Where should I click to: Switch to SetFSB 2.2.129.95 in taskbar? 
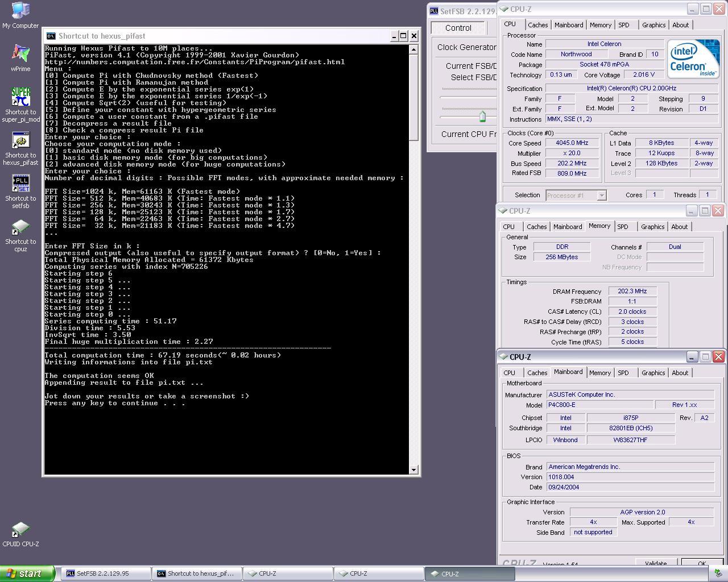tap(106, 573)
